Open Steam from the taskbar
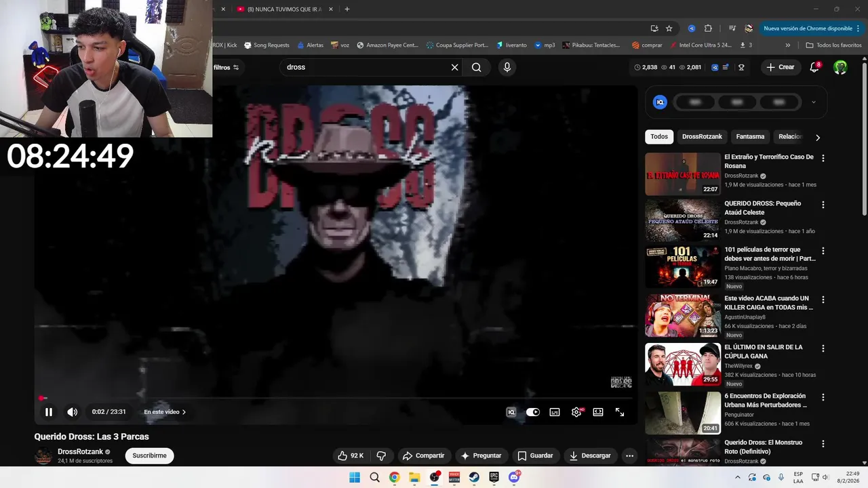 [x=475, y=477]
